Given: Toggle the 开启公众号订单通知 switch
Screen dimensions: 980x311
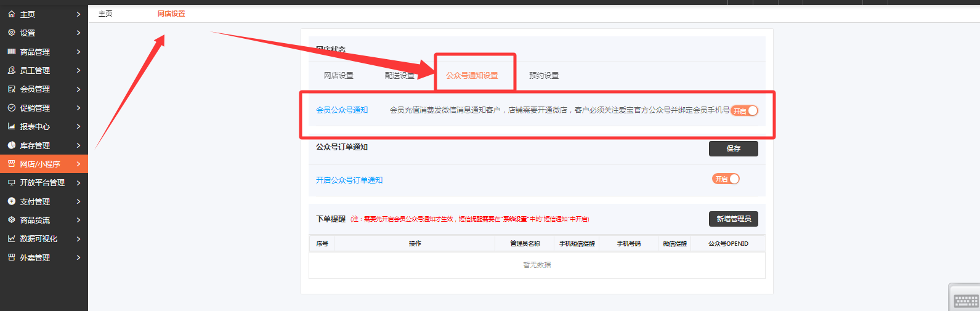Looking at the screenshot, I should pos(726,179).
